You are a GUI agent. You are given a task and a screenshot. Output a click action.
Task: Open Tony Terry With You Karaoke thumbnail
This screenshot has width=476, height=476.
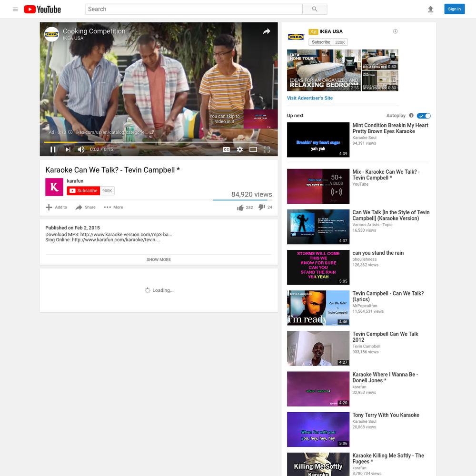[318, 429]
